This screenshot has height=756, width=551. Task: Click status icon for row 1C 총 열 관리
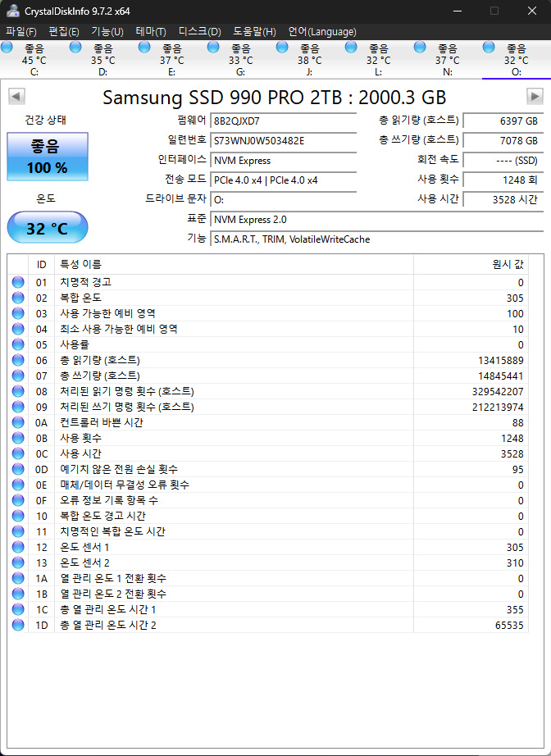click(18, 609)
